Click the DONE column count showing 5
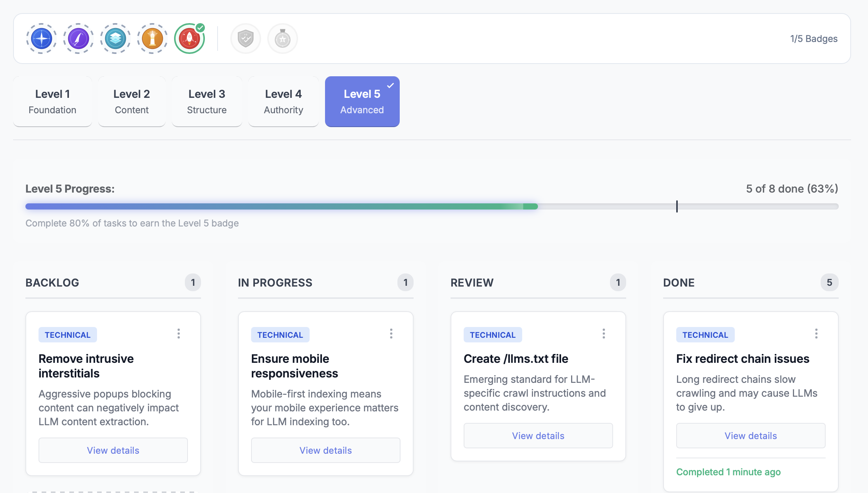The image size is (868, 493). pos(830,282)
